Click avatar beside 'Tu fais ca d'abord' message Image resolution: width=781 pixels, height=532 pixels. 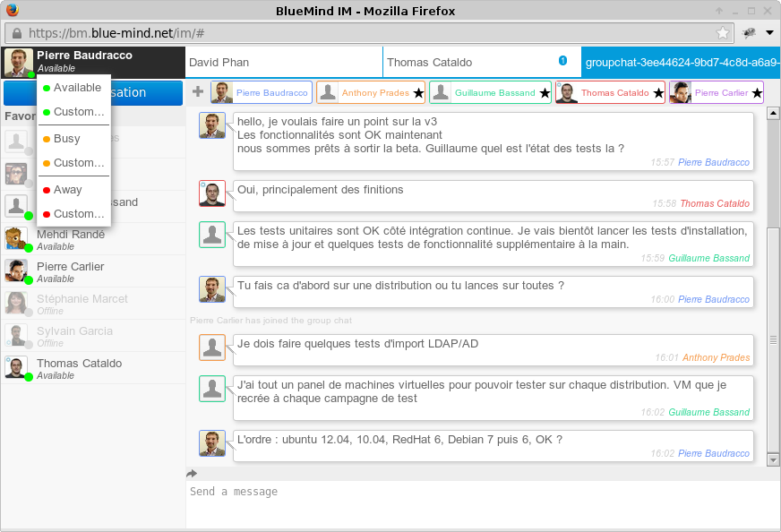click(212, 289)
